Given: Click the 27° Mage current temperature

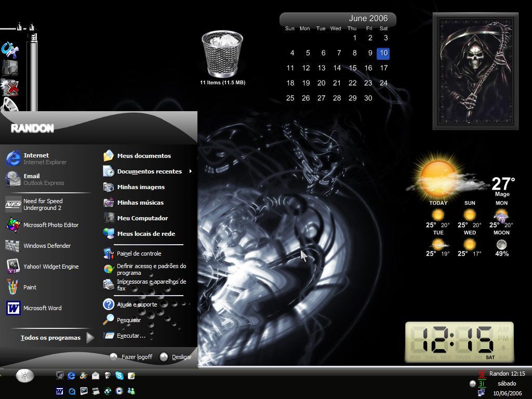Looking at the screenshot, I should [503, 187].
